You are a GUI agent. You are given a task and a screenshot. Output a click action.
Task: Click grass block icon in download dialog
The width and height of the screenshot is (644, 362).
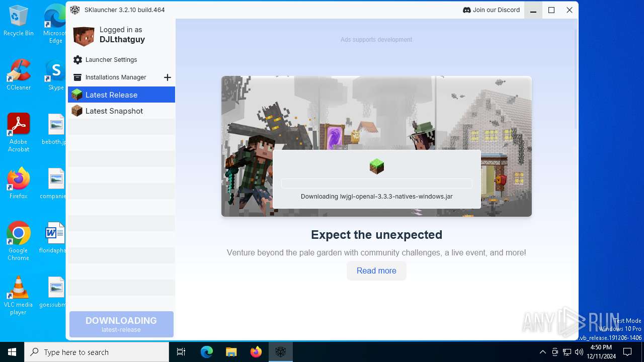click(x=377, y=166)
